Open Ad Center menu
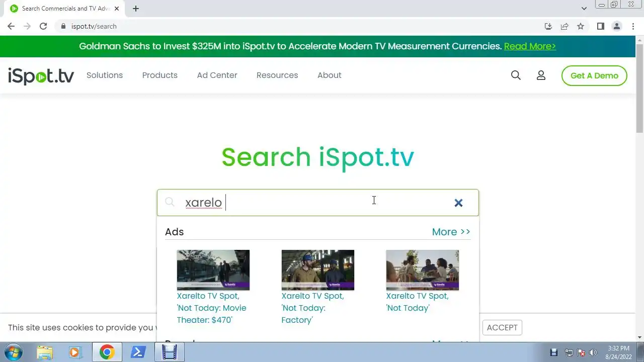 coord(217,75)
